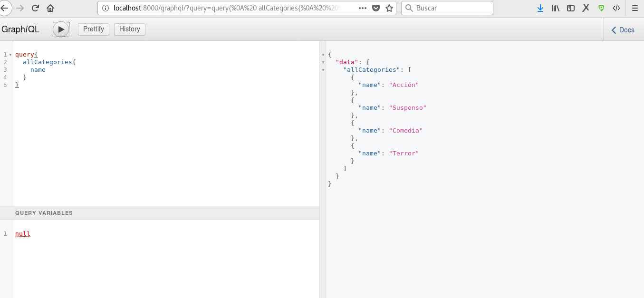The image size is (644, 298).
Task: Collapse the data object in results
Action: pyautogui.click(x=323, y=62)
